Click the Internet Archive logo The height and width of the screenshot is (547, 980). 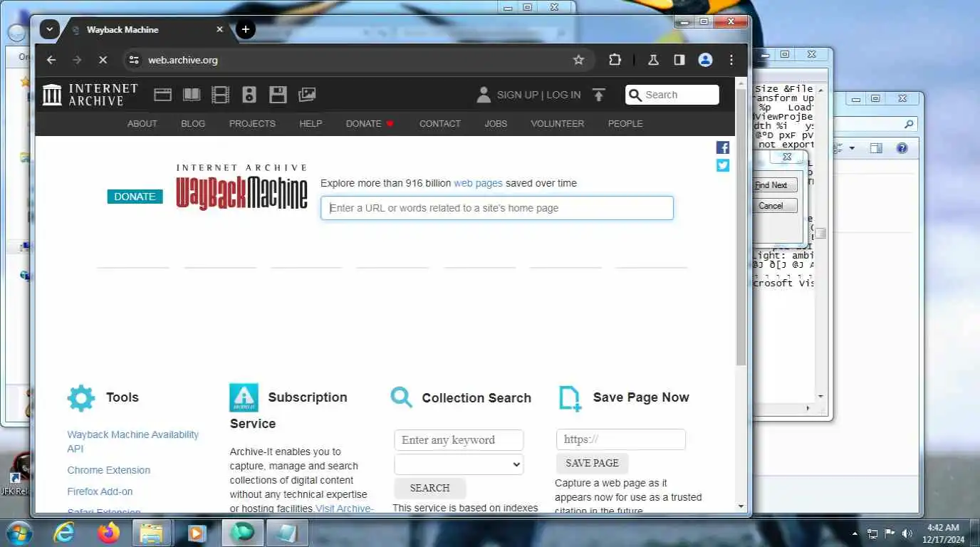point(90,95)
